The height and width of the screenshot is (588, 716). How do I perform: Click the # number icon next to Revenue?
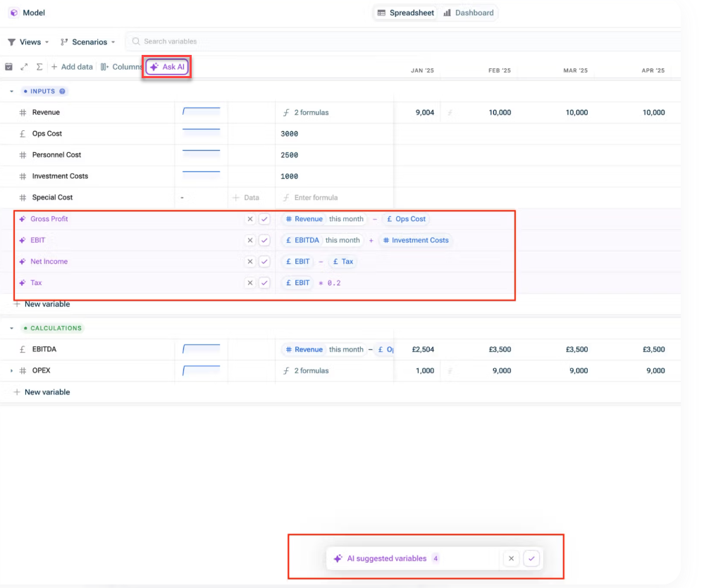click(23, 112)
